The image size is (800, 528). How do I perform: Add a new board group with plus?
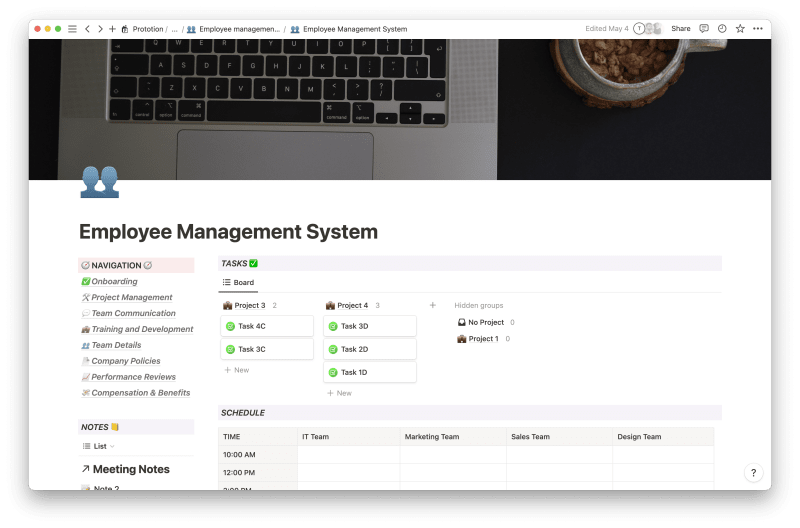coord(433,305)
